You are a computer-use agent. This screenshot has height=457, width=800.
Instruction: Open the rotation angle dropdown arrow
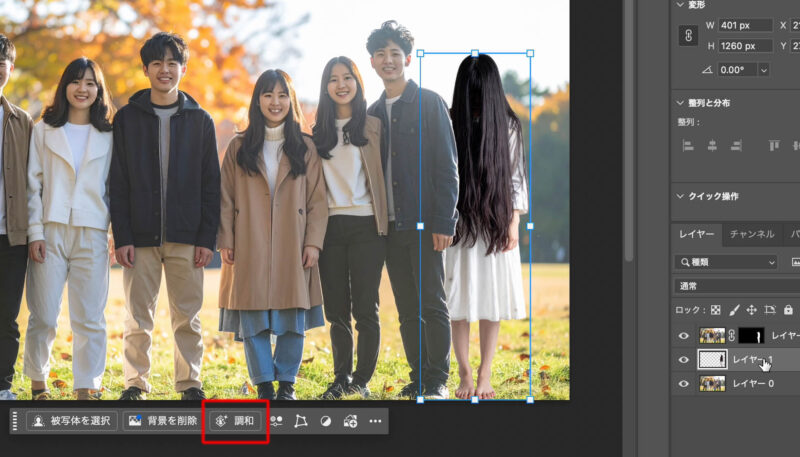[764, 70]
